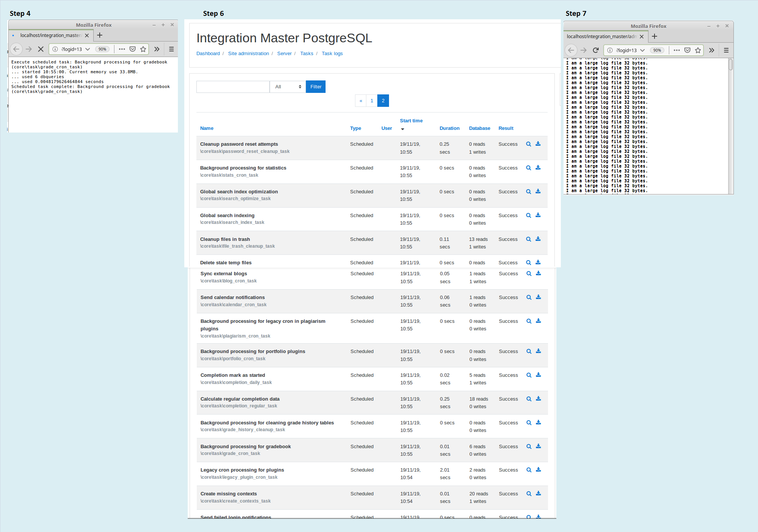
Task: Download log for Send calendar notifications
Action: point(538,297)
